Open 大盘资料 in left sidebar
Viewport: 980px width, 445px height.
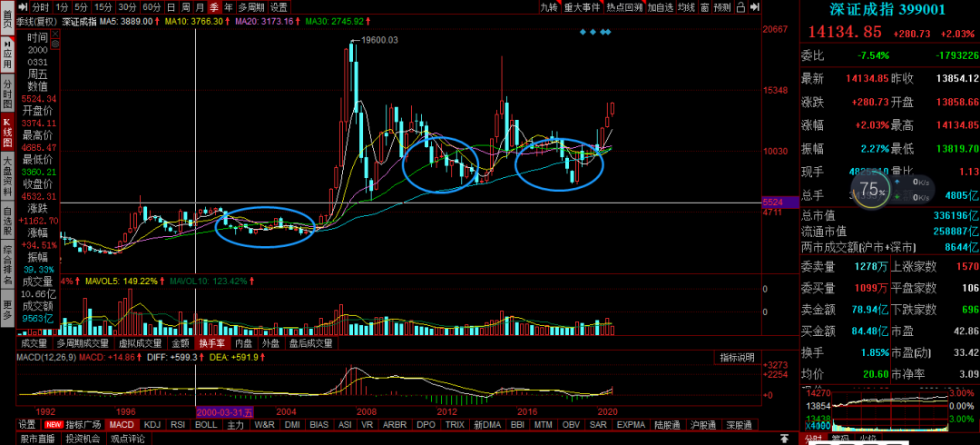click(7, 178)
